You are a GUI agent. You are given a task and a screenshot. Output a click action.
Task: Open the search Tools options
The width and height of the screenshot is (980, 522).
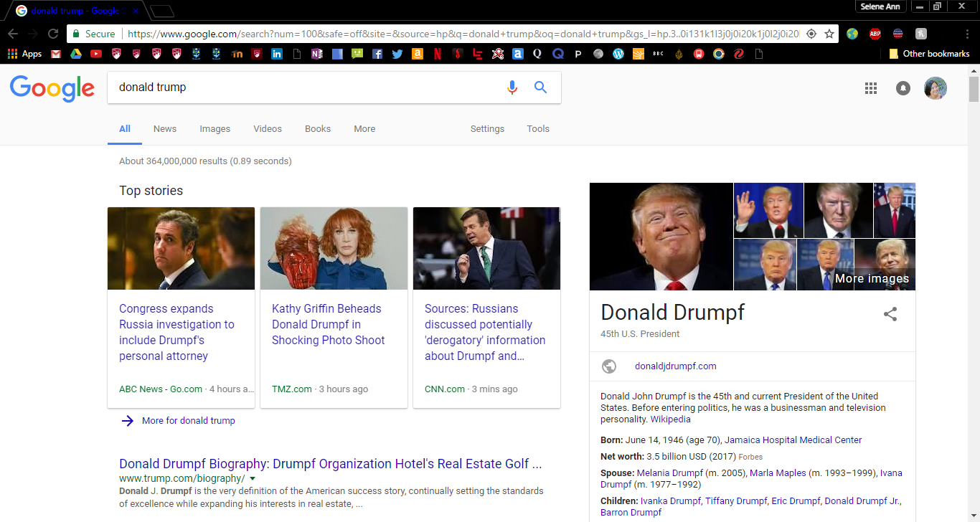pos(538,129)
